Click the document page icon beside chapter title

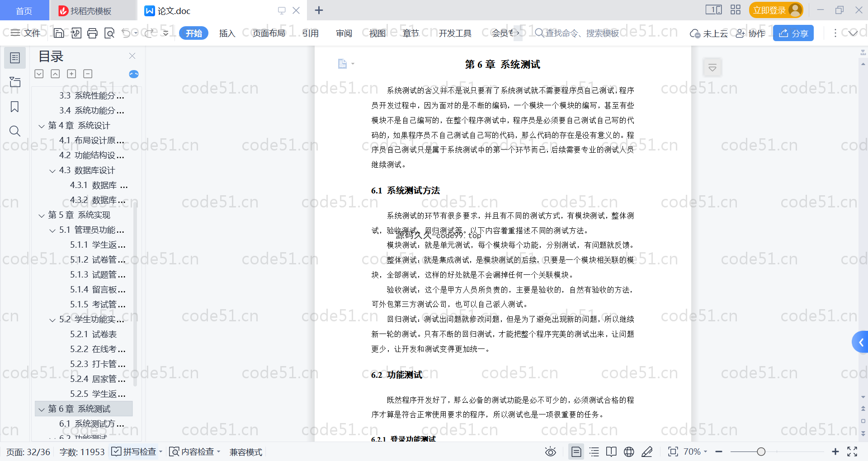click(342, 64)
